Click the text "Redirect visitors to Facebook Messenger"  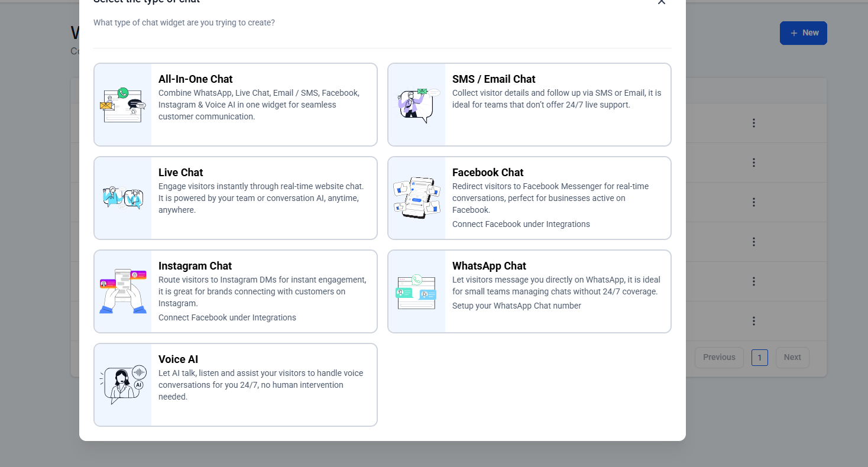pos(550,198)
